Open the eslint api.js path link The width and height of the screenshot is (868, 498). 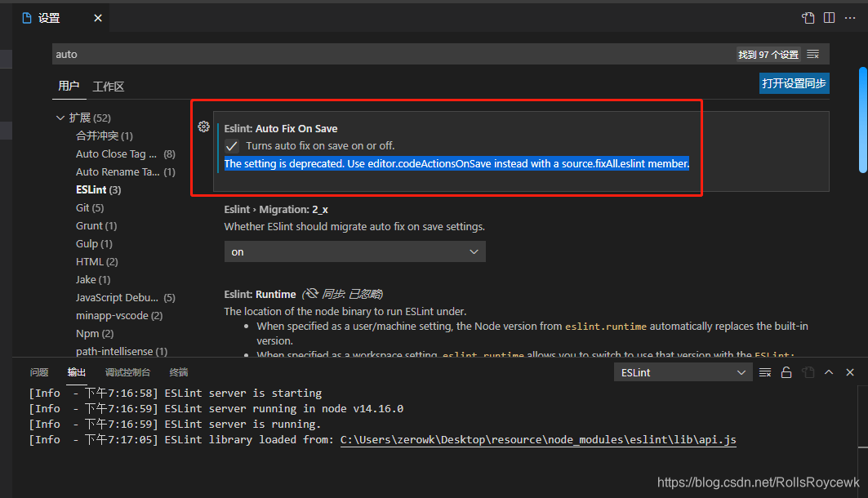coord(538,440)
